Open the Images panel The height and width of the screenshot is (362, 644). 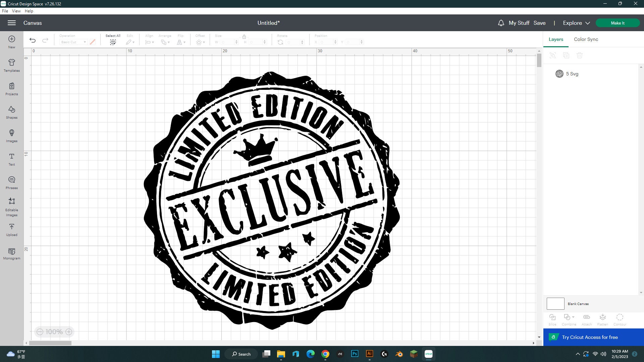pos(11,136)
